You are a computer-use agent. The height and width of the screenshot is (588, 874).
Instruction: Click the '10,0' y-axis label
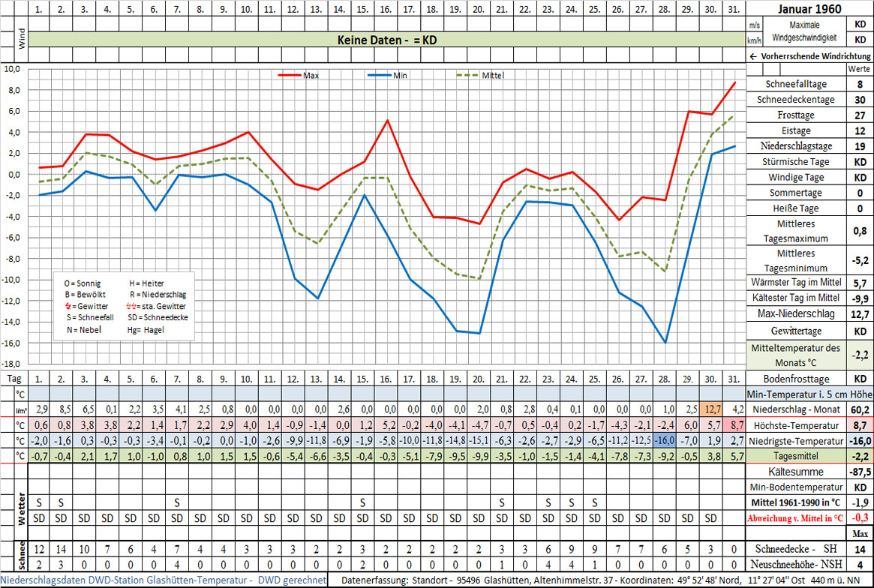pos(12,69)
